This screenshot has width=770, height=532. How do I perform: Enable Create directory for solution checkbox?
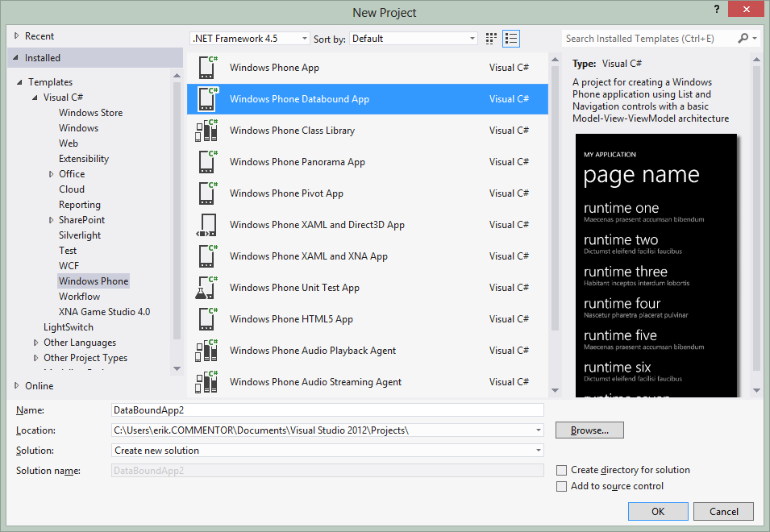pyautogui.click(x=562, y=470)
